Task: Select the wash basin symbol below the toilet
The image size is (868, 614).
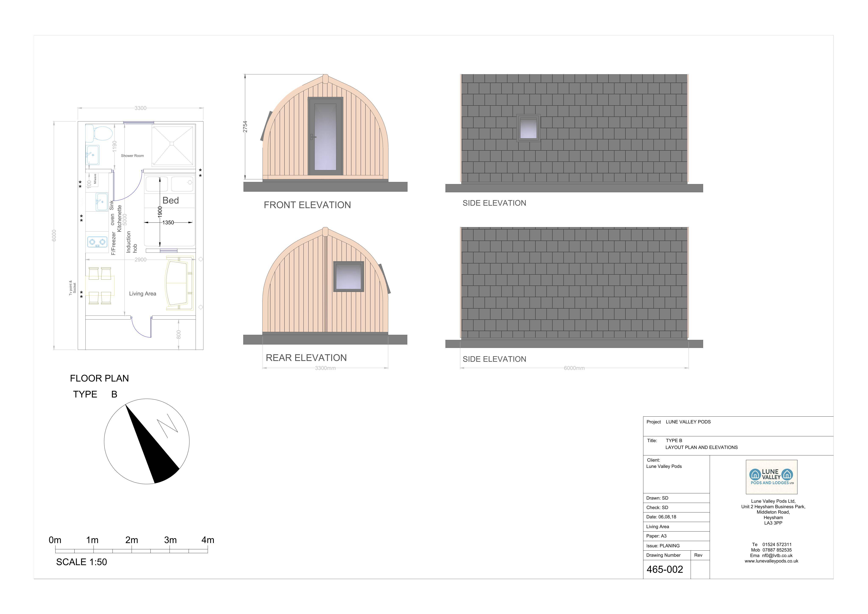Action: coord(93,155)
